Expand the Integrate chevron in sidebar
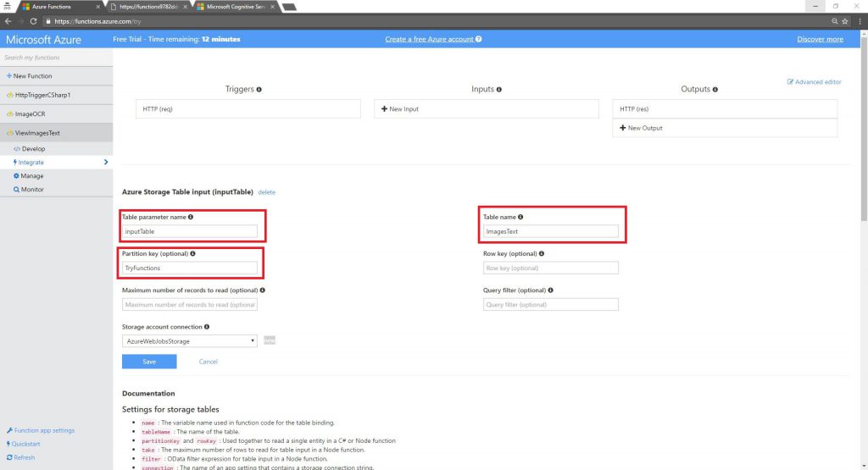The image size is (868, 470). coord(105,162)
